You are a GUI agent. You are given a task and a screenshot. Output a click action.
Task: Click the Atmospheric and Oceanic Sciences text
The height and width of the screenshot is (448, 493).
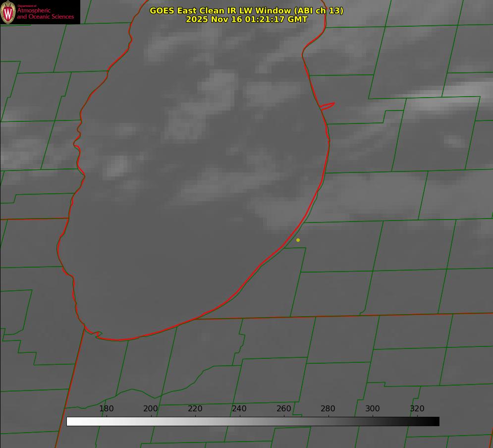pyautogui.click(x=45, y=13)
